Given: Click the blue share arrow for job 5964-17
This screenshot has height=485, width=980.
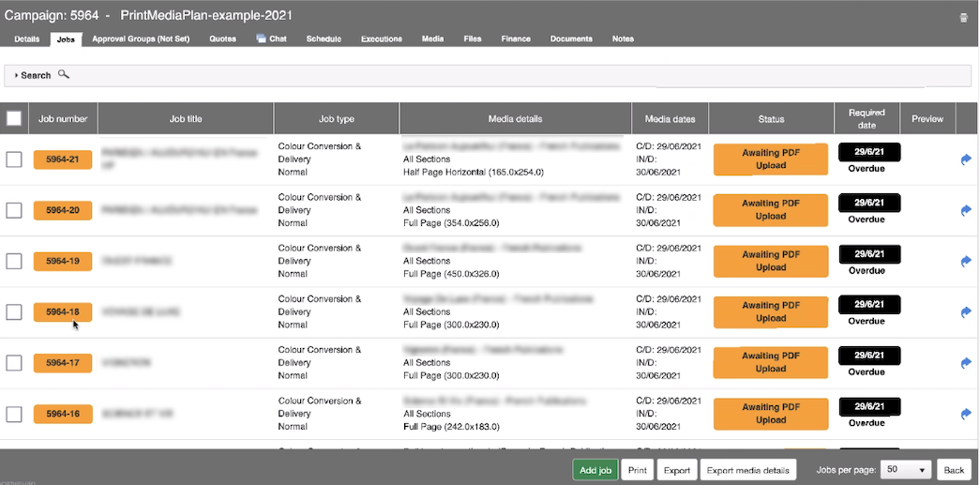Looking at the screenshot, I should (966, 363).
